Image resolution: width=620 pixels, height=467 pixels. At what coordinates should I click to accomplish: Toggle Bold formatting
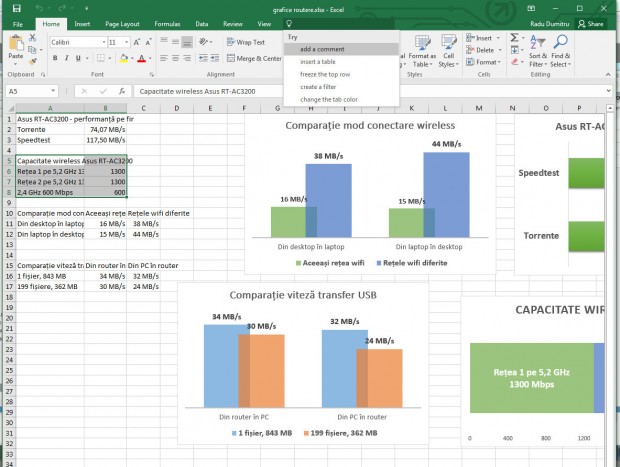(55, 58)
